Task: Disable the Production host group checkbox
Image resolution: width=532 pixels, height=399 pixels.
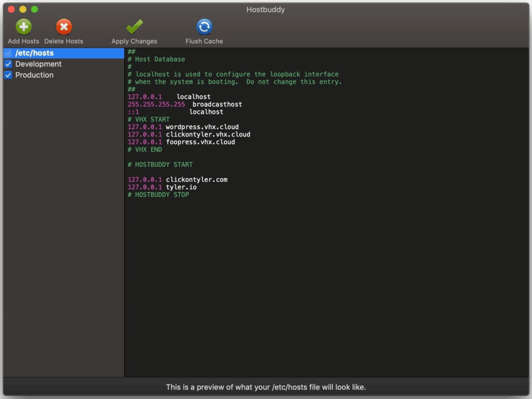Action: point(8,75)
